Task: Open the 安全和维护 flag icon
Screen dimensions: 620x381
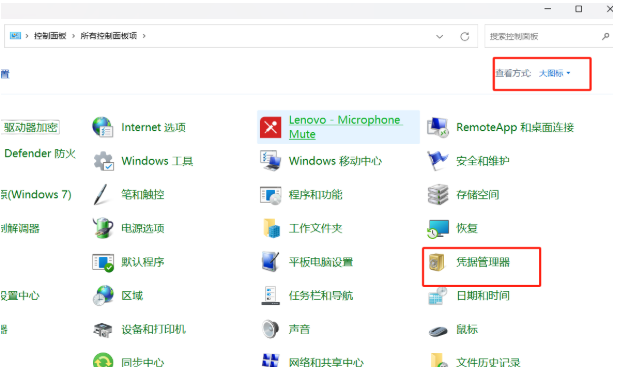Action: 437,160
